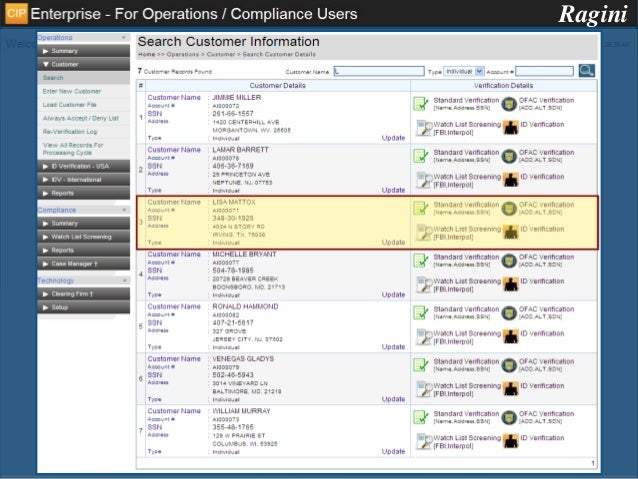This screenshot has height=479, width=638.
Task: Expand the Operations Summary menu
Action: pyautogui.click(x=83, y=51)
